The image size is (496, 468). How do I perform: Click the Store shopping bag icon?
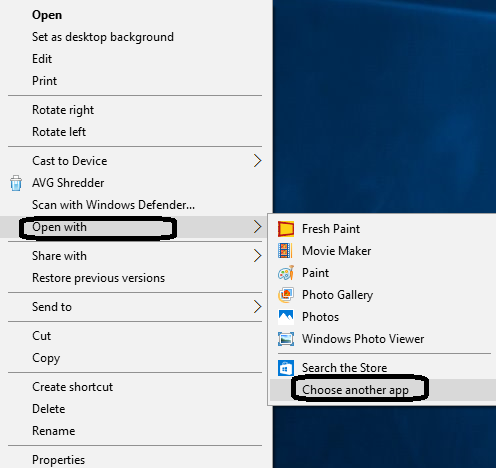click(286, 368)
